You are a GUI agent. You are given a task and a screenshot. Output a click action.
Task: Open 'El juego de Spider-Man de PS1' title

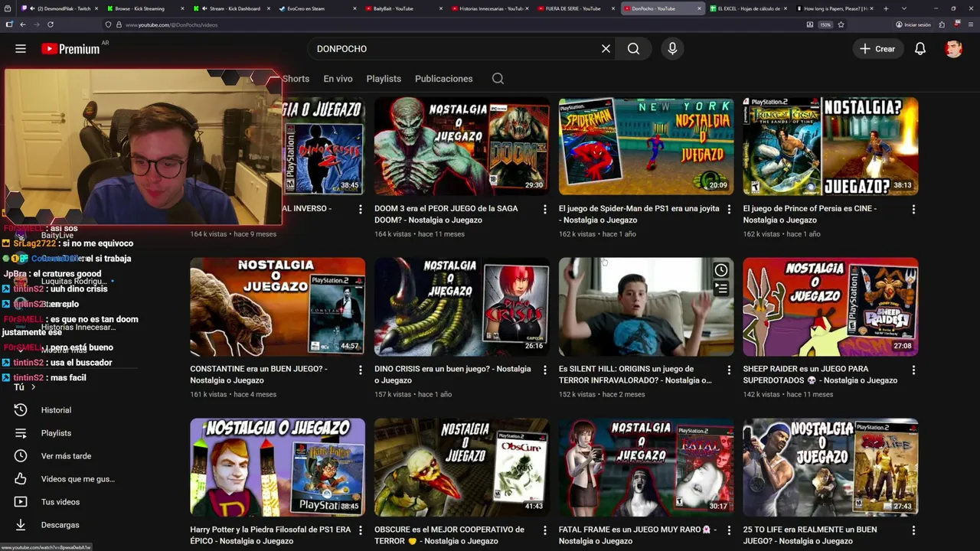click(639, 214)
